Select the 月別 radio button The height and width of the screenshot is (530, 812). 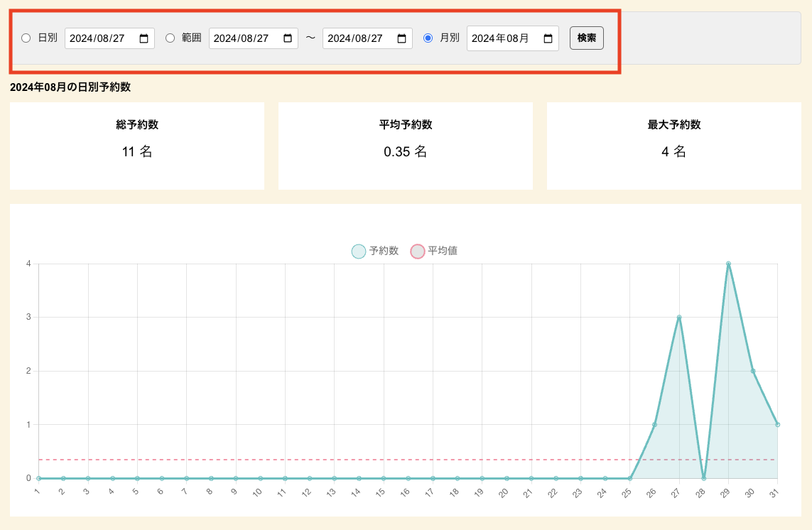(428, 38)
